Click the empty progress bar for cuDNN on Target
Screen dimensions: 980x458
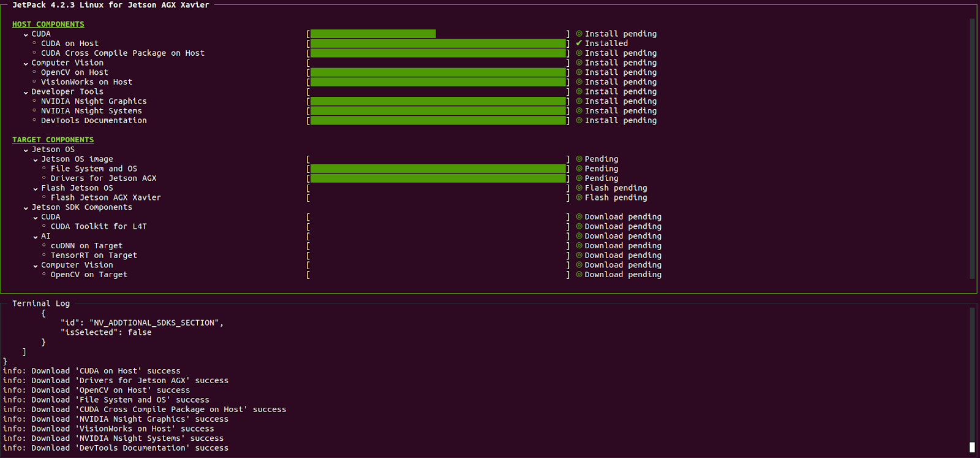(439, 246)
